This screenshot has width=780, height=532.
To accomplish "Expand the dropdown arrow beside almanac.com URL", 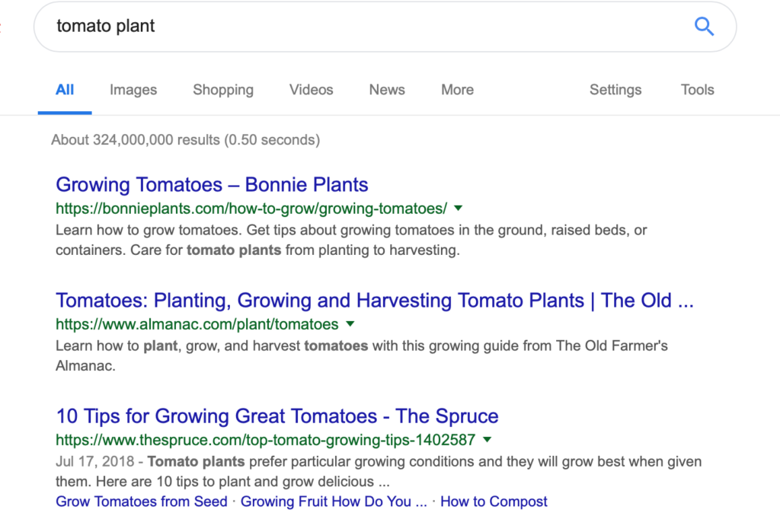I will click(x=350, y=324).
